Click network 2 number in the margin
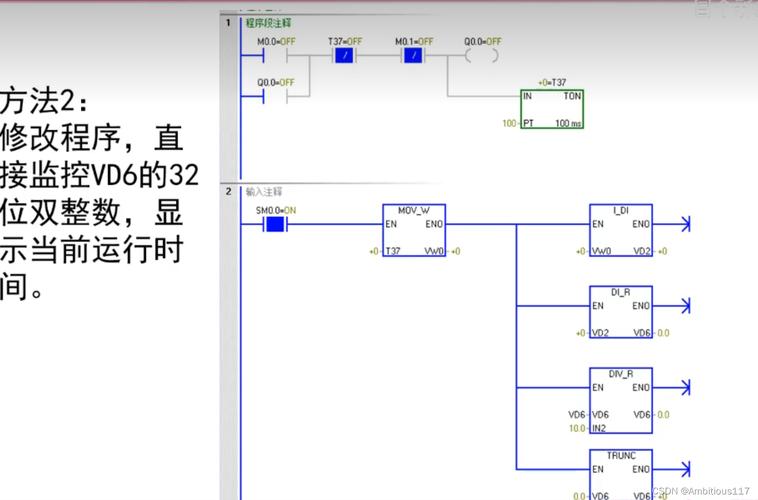 228,191
